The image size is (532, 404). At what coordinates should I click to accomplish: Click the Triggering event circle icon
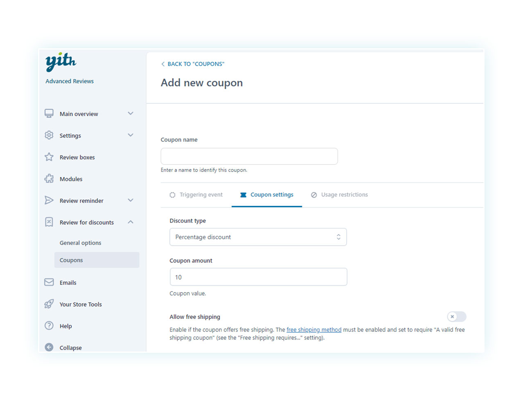(x=173, y=195)
